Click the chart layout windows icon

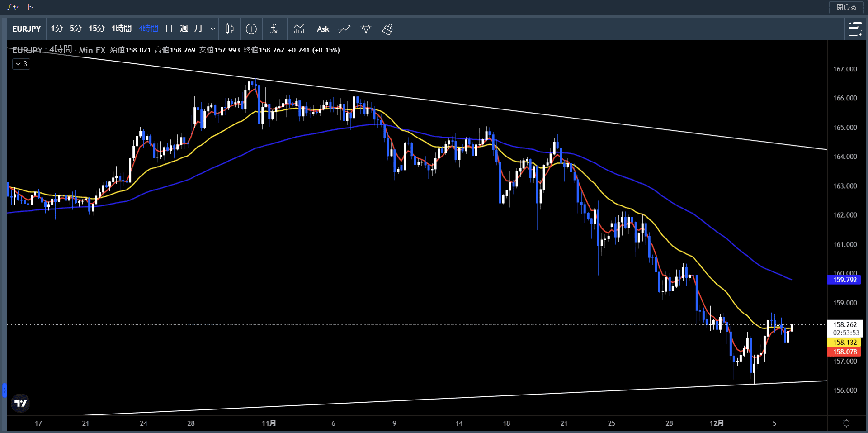tap(855, 29)
